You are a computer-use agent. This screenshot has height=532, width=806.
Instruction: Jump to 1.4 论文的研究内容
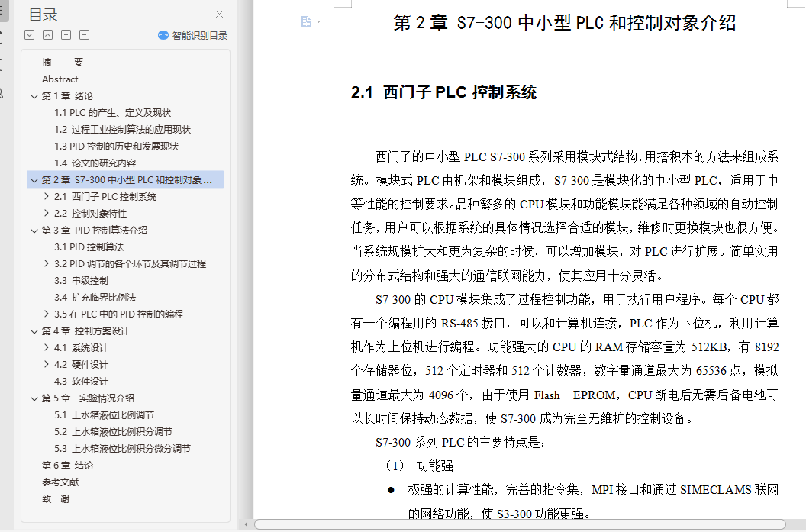pyautogui.click(x=95, y=163)
